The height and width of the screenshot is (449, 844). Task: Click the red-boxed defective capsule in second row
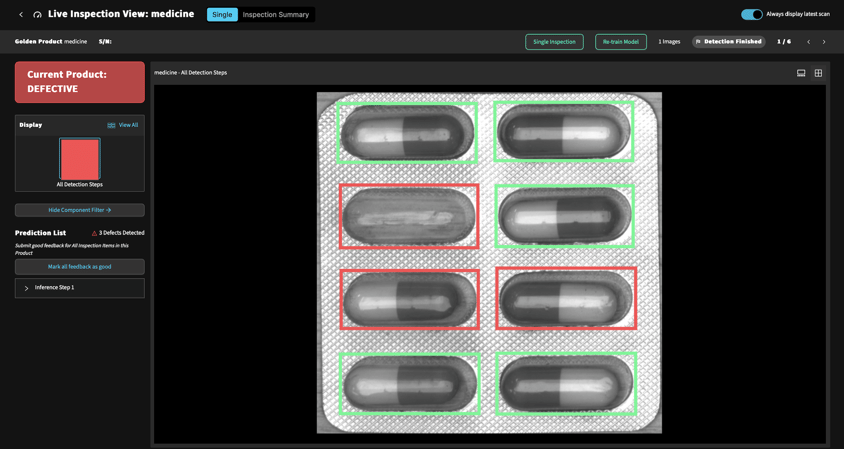click(408, 216)
